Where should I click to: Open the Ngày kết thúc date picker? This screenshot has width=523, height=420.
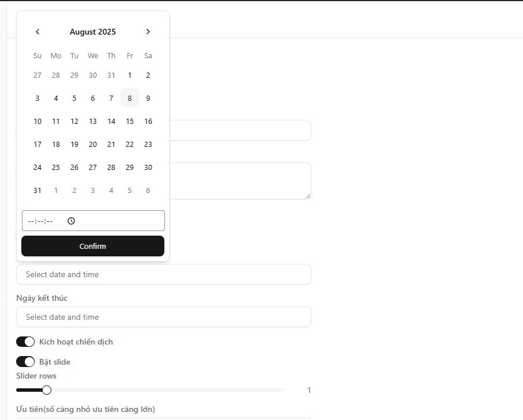(x=164, y=317)
